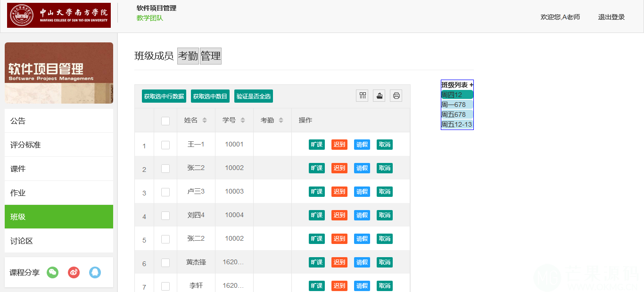Image resolution: width=644 pixels, height=292 pixels.
Task: Open 公告 in the sidebar menu
Action: (x=59, y=121)
